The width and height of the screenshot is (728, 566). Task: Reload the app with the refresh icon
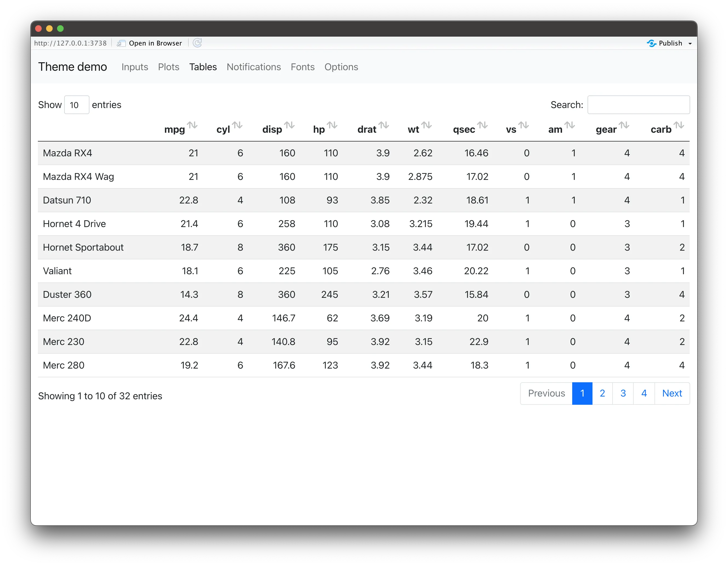click(197, 43)
